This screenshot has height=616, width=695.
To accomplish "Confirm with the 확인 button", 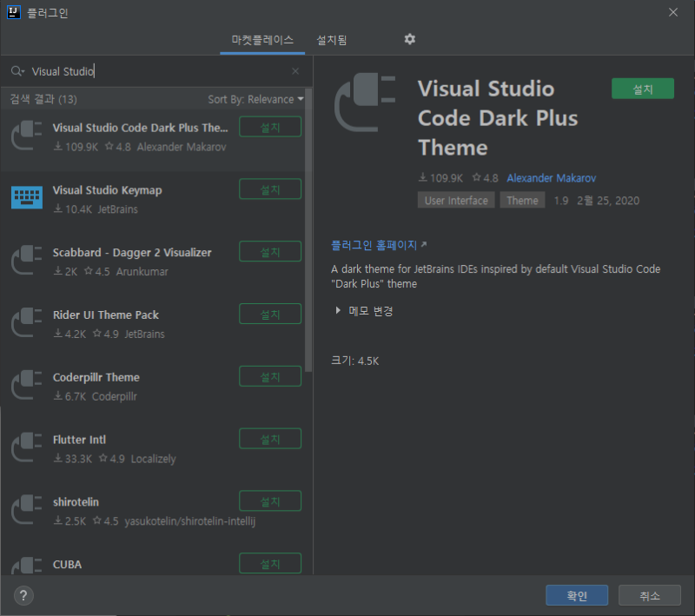I will pyautogui.click(x=577, y=595).
